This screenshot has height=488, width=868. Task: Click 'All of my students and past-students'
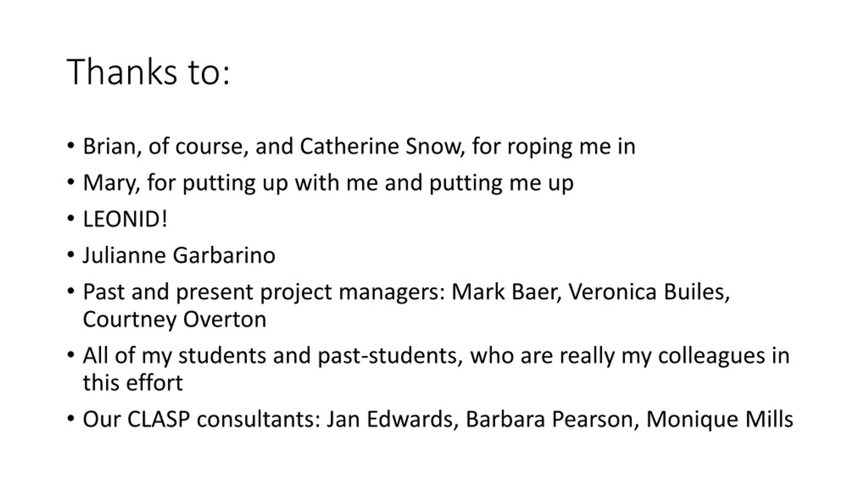[x=273, y=357]
